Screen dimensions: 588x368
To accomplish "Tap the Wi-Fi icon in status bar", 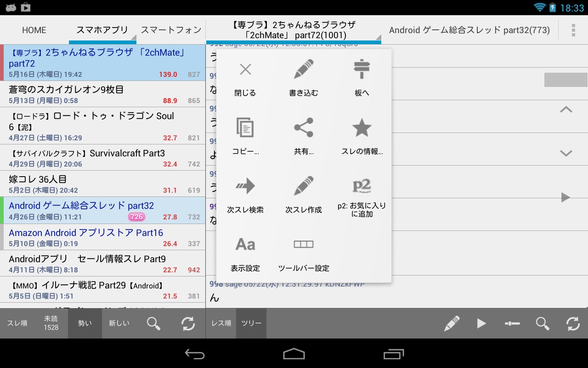I will (539, 7).
